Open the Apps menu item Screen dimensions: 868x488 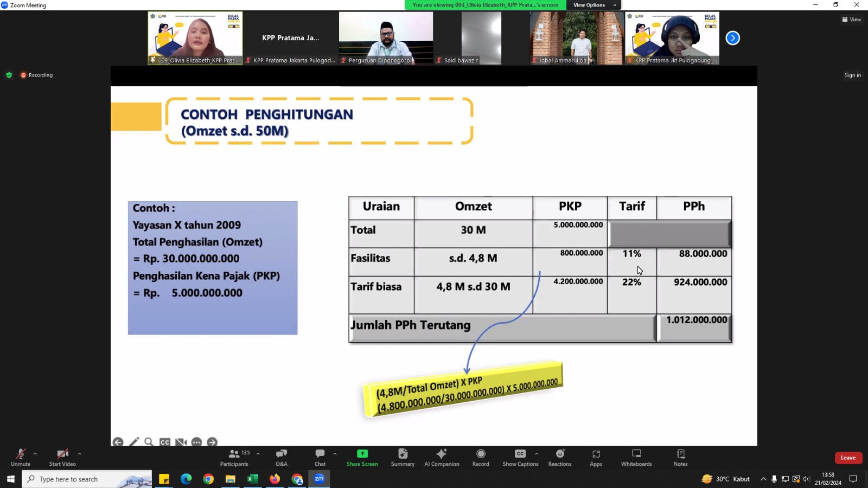coord(596,457)
